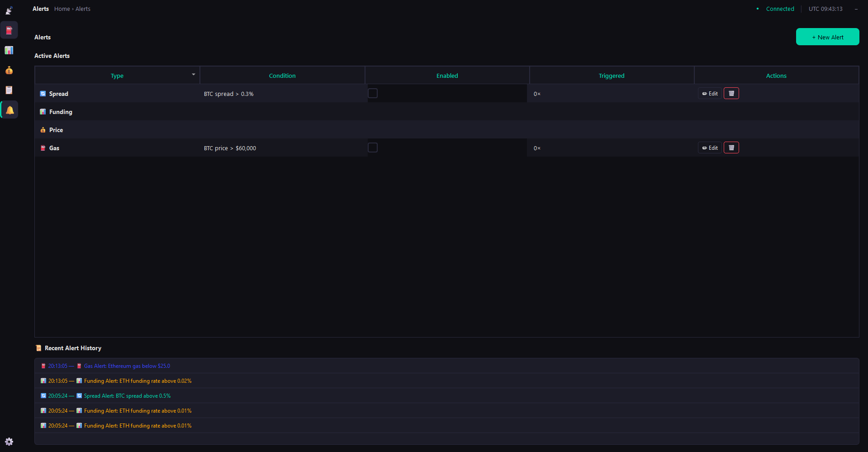Collapse the Recent Alert History section
Viewport: 868px width, 452px height.
coord(72,348)
